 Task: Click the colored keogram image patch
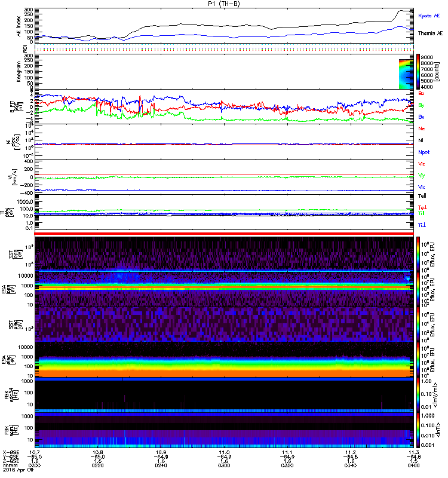406,74
